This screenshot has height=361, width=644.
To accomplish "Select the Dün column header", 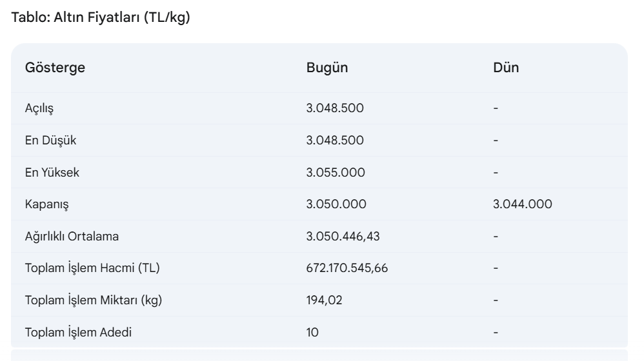I will pos(506,68).
